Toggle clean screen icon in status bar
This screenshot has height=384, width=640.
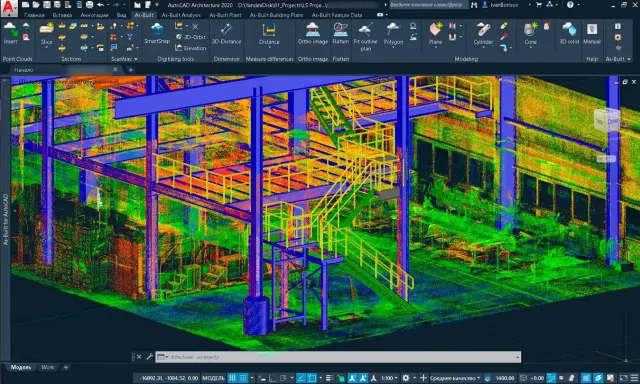pyautogui.click(x=623, y=378)
